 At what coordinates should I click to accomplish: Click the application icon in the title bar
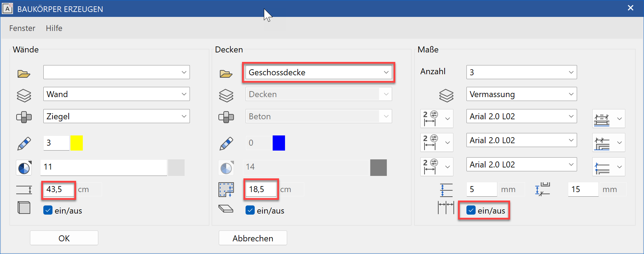click(x=7, y=8)
